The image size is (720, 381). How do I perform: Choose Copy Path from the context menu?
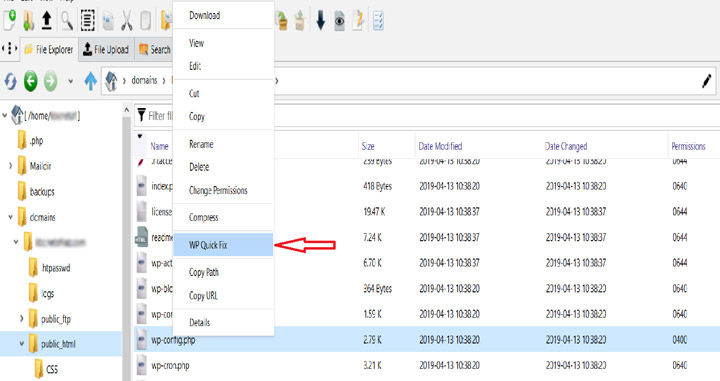224,272
